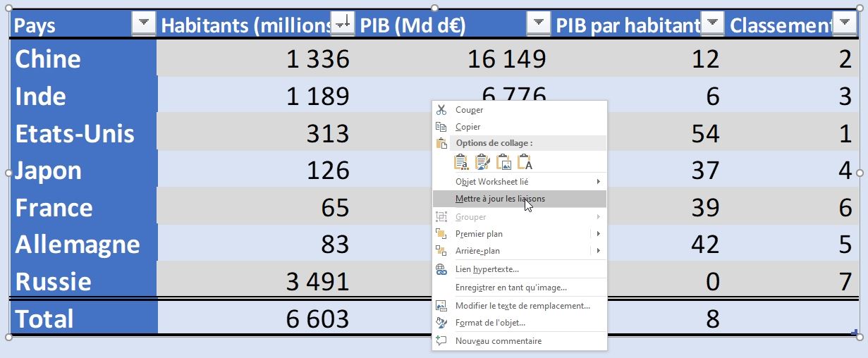Viewport: 868px width, 358px height.
Task: Click the Japon classement value 4
Action: [845, 171]
